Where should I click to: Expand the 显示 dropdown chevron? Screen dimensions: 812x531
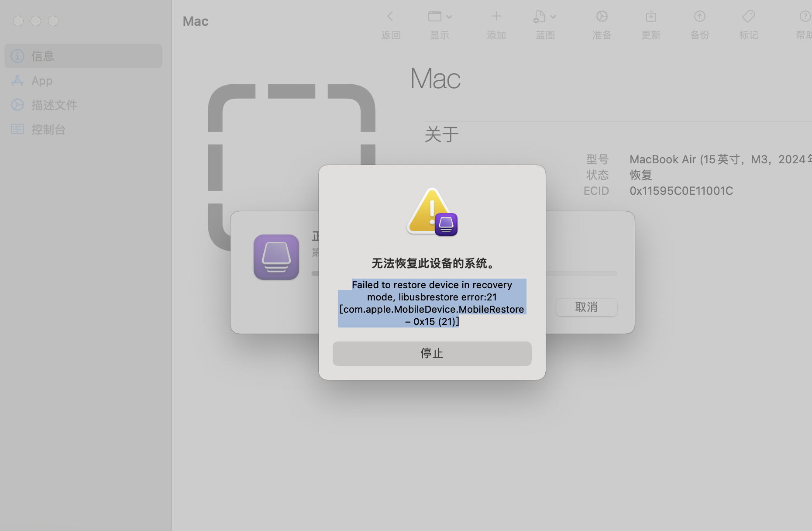[x=449, y=17]
